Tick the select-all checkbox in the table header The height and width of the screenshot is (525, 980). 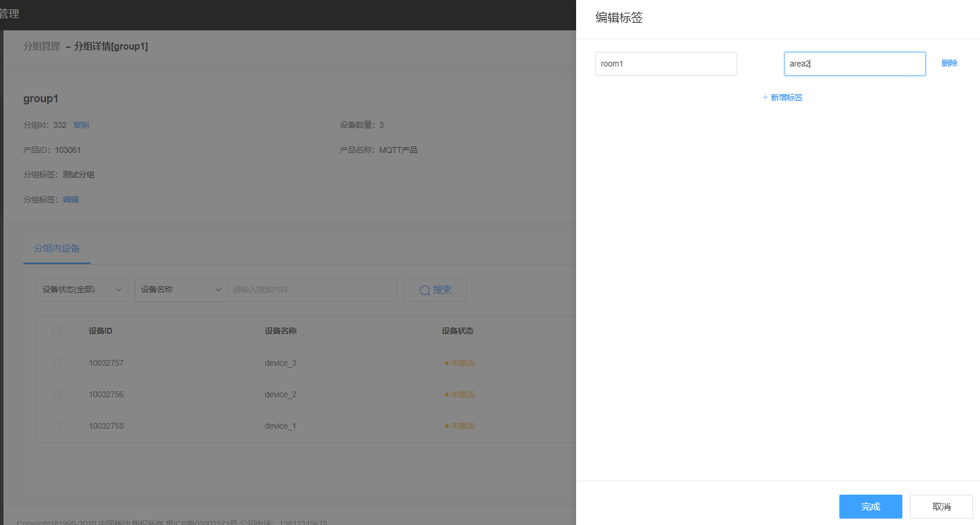57,331
